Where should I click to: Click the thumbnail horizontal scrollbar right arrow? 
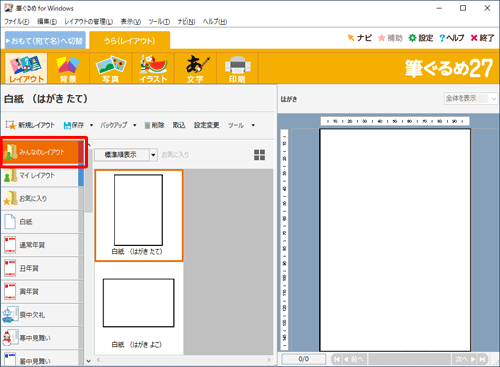point(269,360)
